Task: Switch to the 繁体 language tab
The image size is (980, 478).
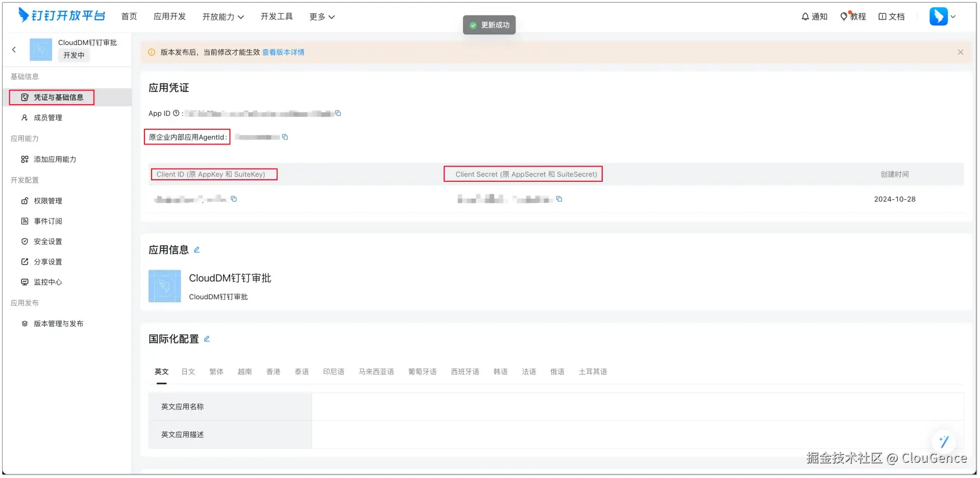Action: (x=216, y=372)
